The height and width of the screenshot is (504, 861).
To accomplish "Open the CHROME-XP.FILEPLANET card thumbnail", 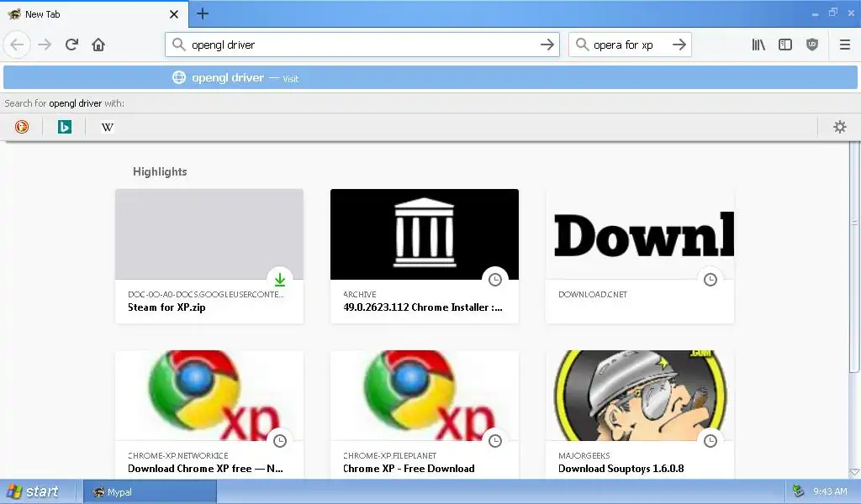I will coord(425,396).
